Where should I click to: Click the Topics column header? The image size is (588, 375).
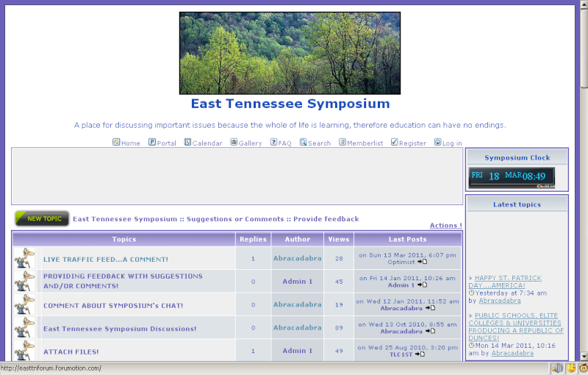[123, 239]
